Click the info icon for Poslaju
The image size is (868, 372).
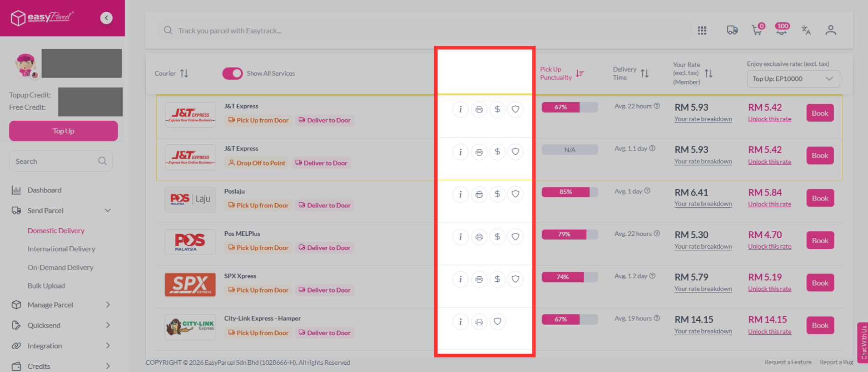461,194
